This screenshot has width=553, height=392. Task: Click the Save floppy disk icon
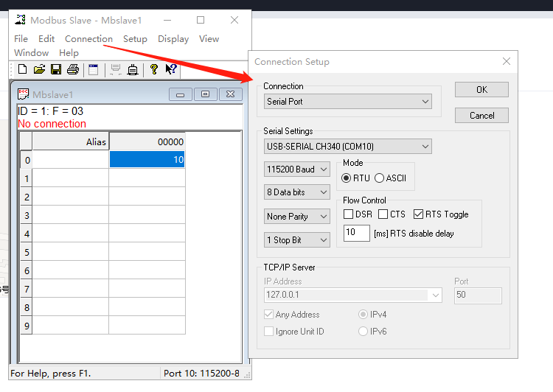tap(56, 69)
